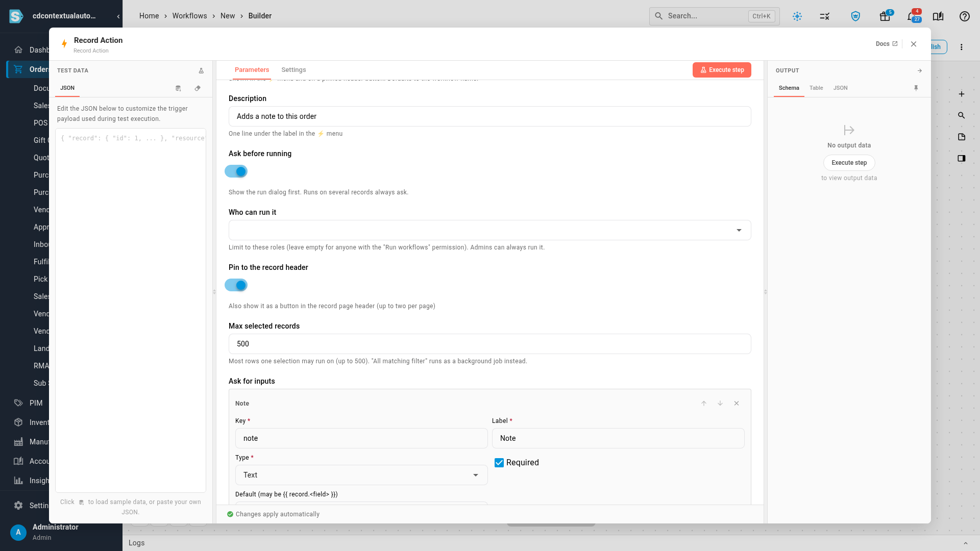980x551 pixels.
Task: Click the Label field containing Note
Action: (x=618, y=438)
